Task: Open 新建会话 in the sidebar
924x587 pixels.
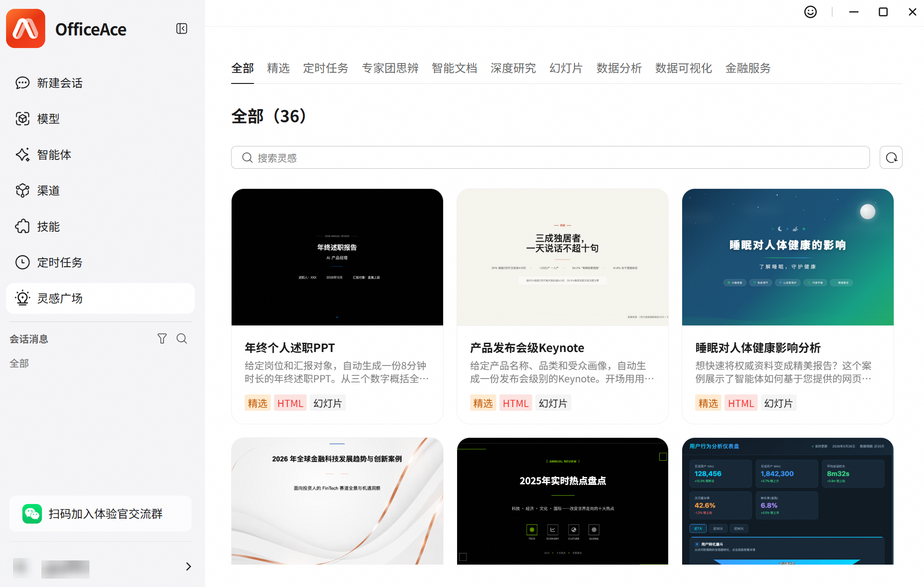Action: 100,83
